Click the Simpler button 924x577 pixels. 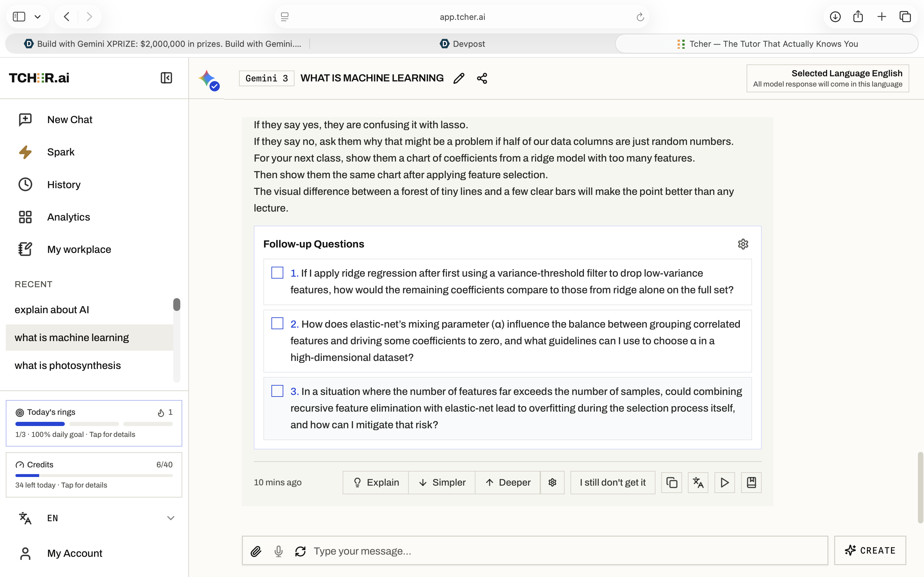pos(442,482)
